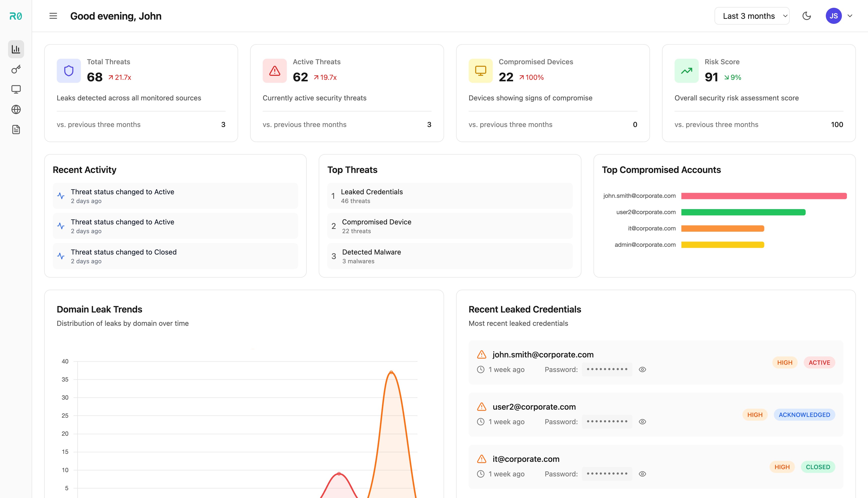Click the yellow admin@corporate.com bar
868x498 pixels.
click(x=723, y=245)
